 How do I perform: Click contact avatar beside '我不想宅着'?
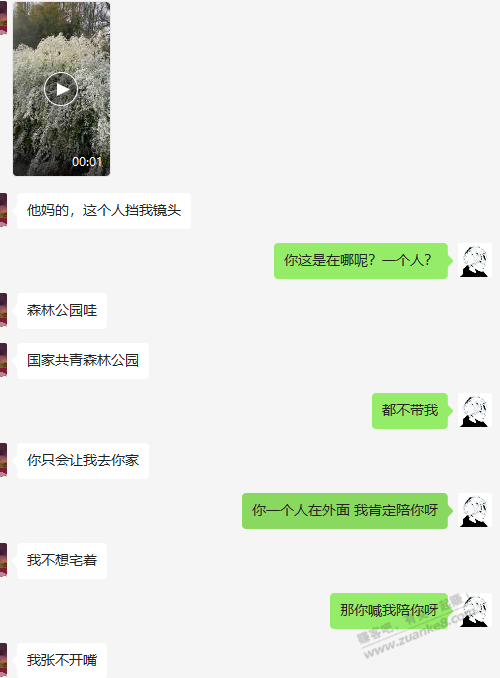coord(3,560)
